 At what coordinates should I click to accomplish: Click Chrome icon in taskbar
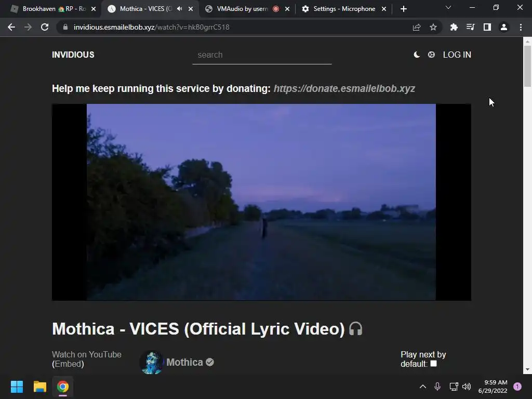[x=63, y=387]
